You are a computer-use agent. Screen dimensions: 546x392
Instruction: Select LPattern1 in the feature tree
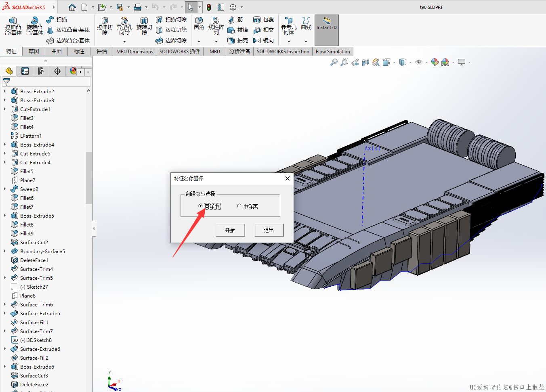point(31,136)
